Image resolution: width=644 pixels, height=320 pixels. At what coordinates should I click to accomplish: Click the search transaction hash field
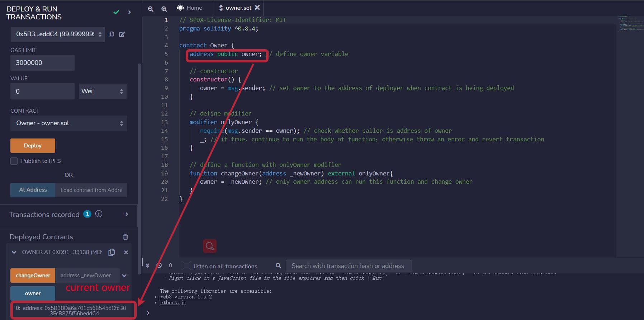click(x=348, y=266)
